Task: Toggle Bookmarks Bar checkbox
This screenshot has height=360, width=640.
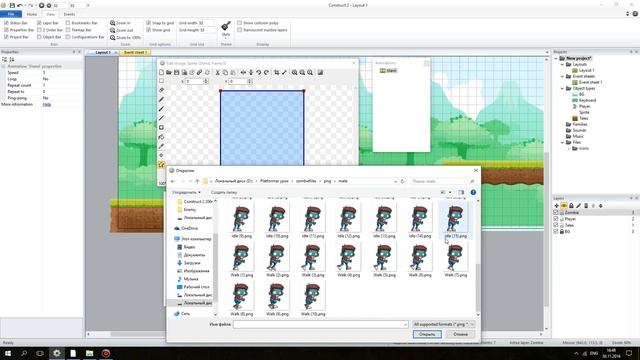Action: point(68,23)
